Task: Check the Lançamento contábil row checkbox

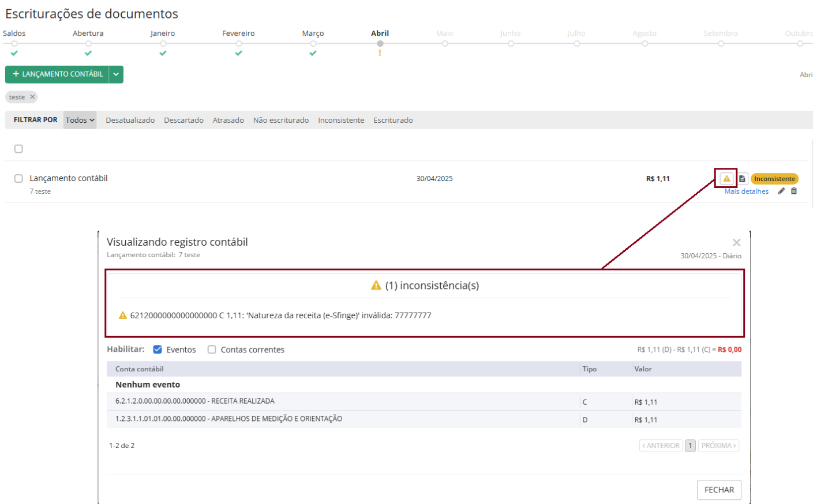Action: coord(18,179)
